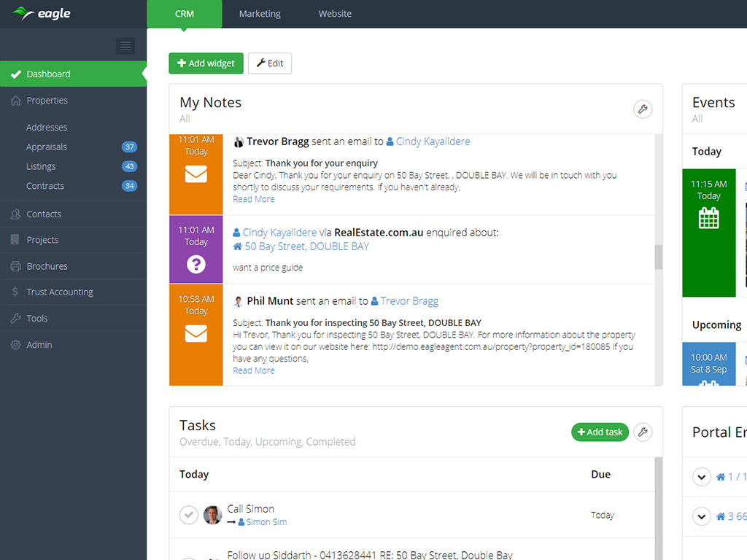Click Phil Munt's avatar icon
The image size is (747, 560).
click(x=239, y=301)
